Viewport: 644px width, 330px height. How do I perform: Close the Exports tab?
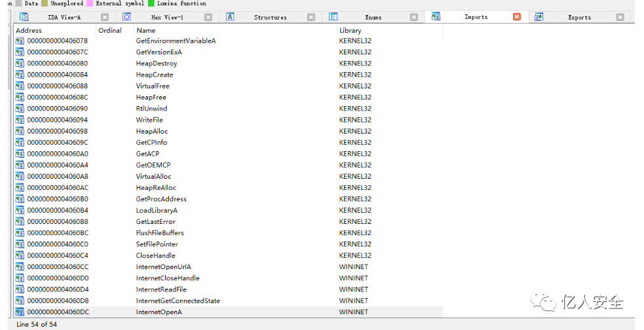tap(620, 17)
